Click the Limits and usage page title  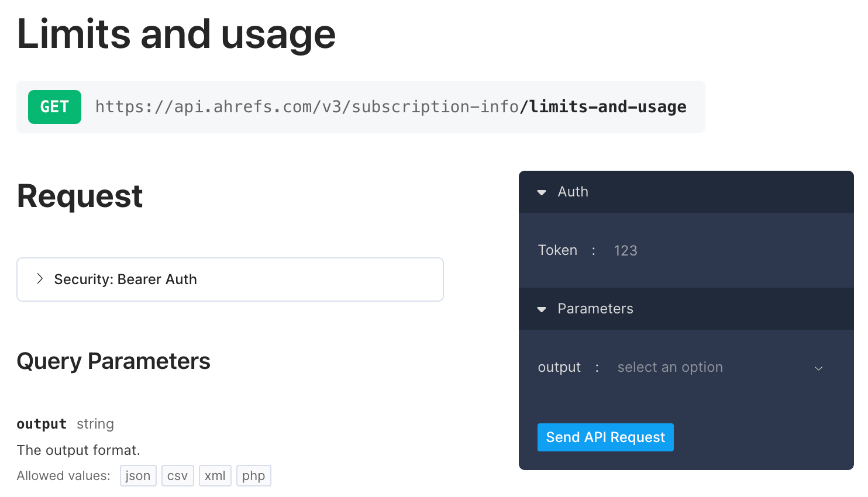175,34
